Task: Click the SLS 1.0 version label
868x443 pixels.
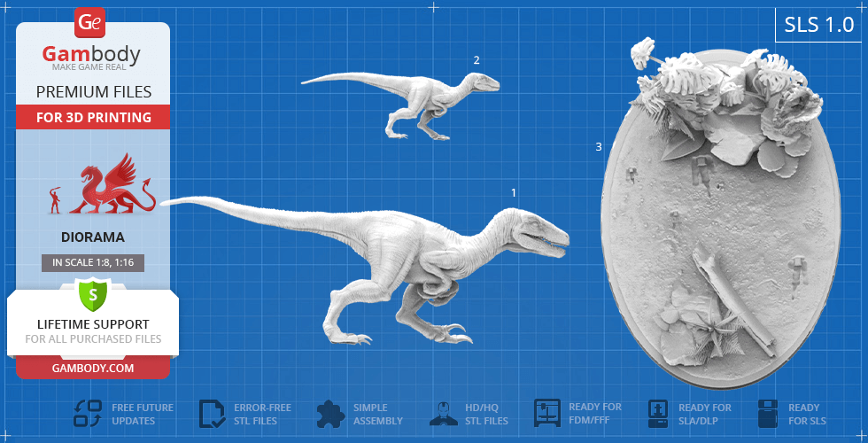Action: tap(818, 26)
